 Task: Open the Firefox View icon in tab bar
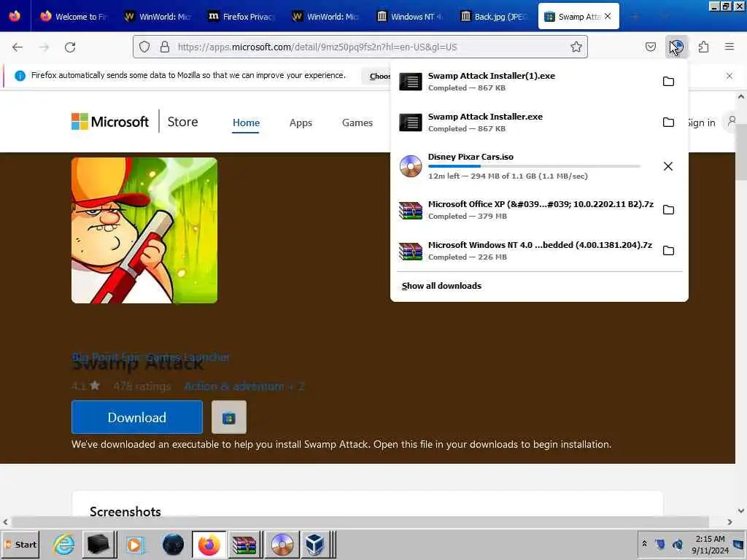[15, 16]
